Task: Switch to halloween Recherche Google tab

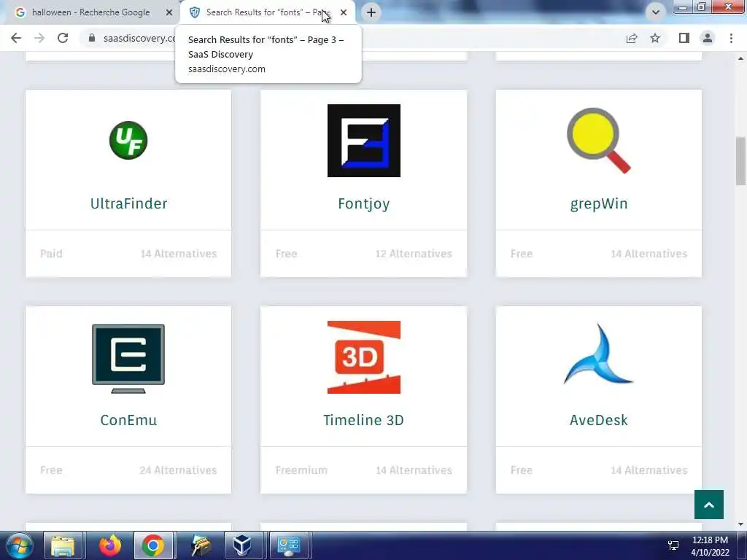Action: (x=90, y=12)
